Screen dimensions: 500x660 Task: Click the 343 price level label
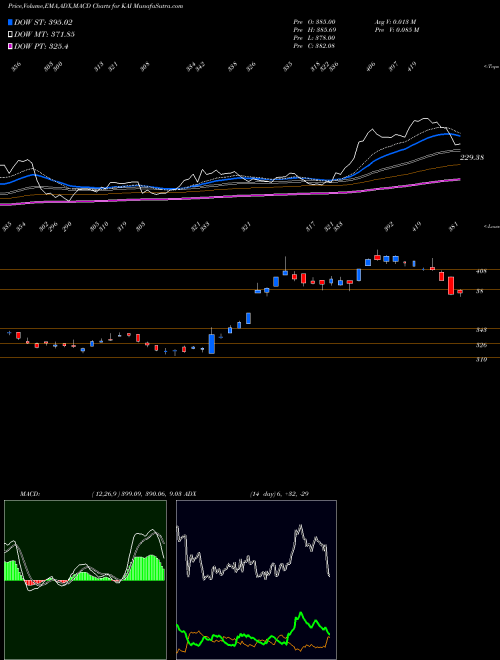pos(481,330)
